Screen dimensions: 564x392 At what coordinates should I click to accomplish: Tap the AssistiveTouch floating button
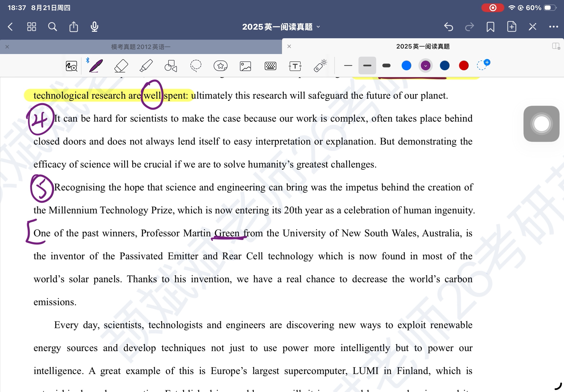(541, 124)
